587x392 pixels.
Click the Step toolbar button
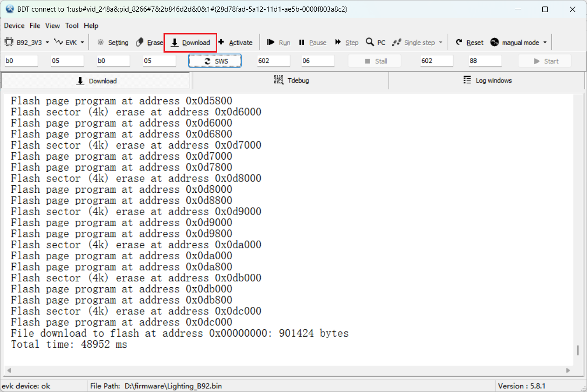347,42
